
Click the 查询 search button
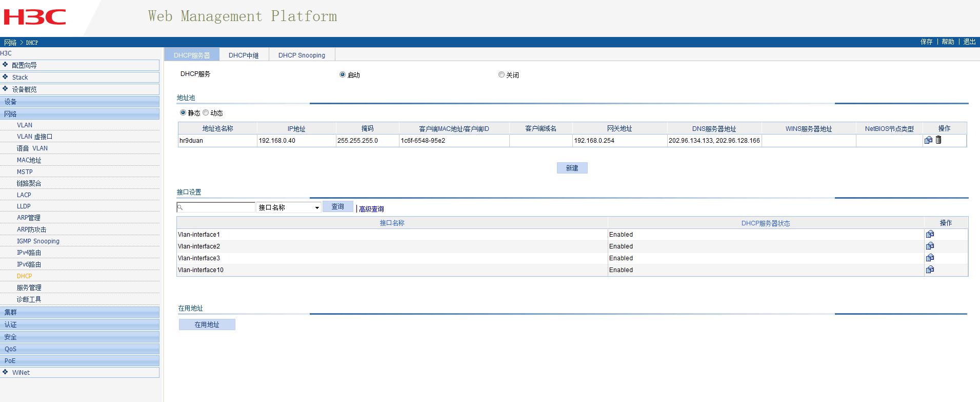[x=337, y=206]
